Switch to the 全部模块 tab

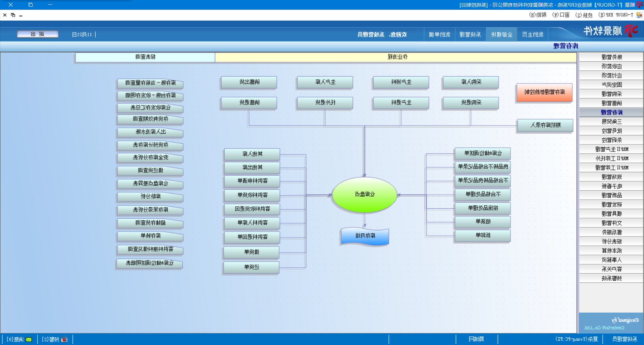[501, 34]
